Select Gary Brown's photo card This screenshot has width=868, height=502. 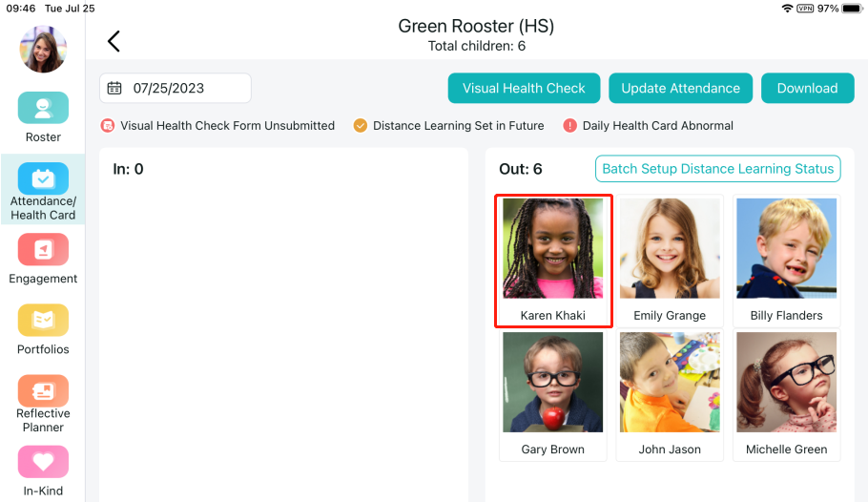553,394
